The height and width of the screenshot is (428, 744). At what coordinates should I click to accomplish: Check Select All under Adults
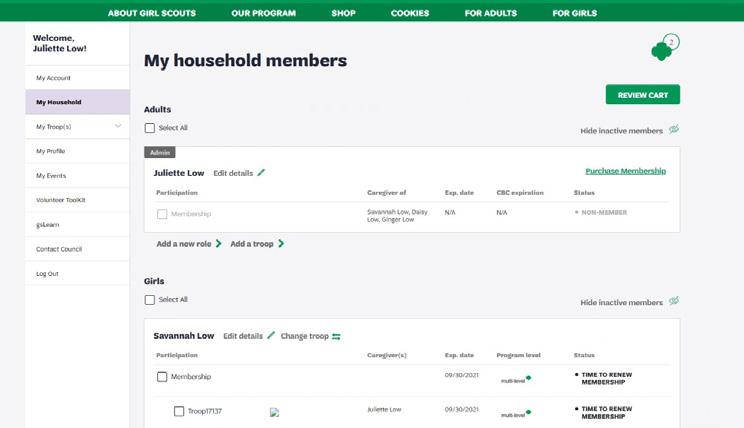tap(149, 128)
